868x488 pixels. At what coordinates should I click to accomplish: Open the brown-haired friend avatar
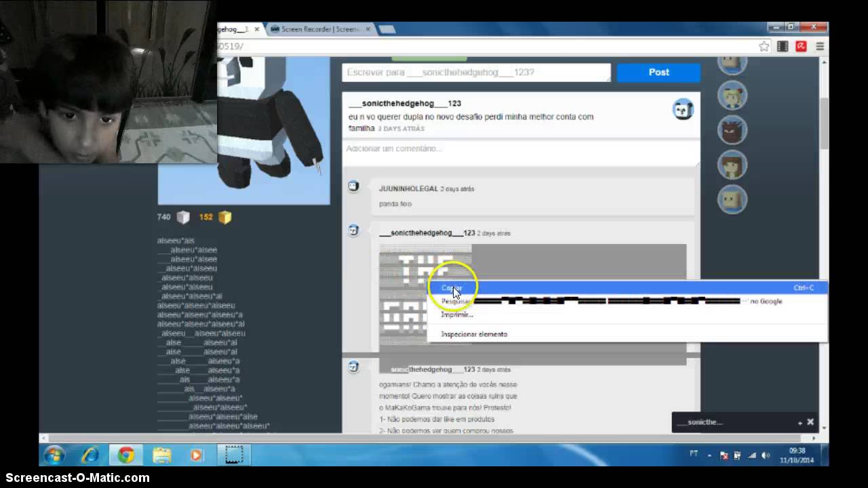(x=732, y=165)
